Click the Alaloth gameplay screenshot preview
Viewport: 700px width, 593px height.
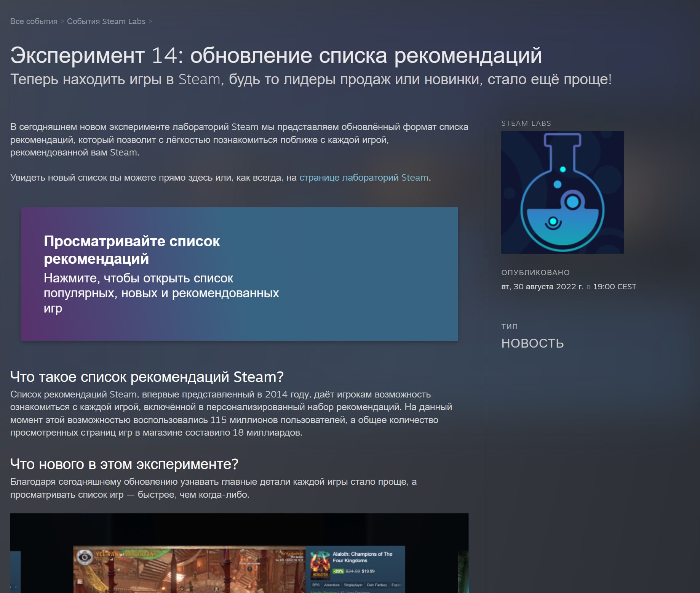point(189,569)
